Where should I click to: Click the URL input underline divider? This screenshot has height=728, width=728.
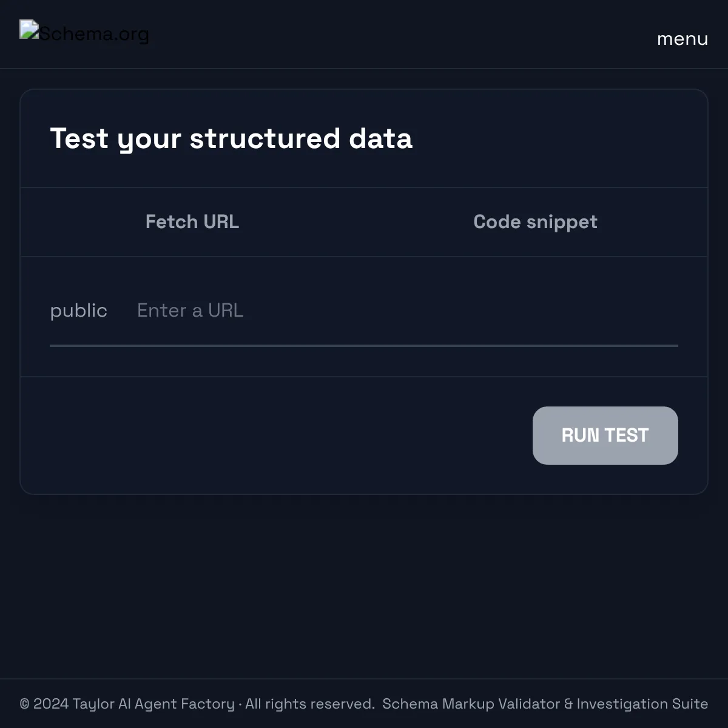[x=364, y=346]
